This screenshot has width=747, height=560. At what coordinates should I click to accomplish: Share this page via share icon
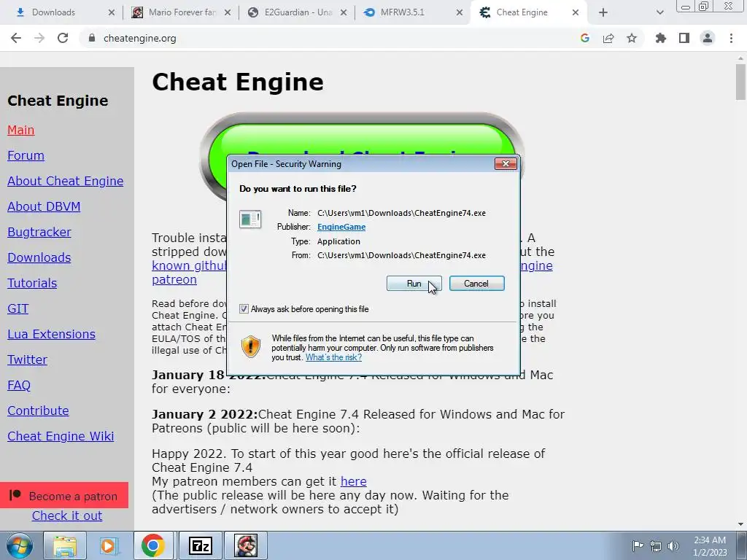[x=608, y=38]
